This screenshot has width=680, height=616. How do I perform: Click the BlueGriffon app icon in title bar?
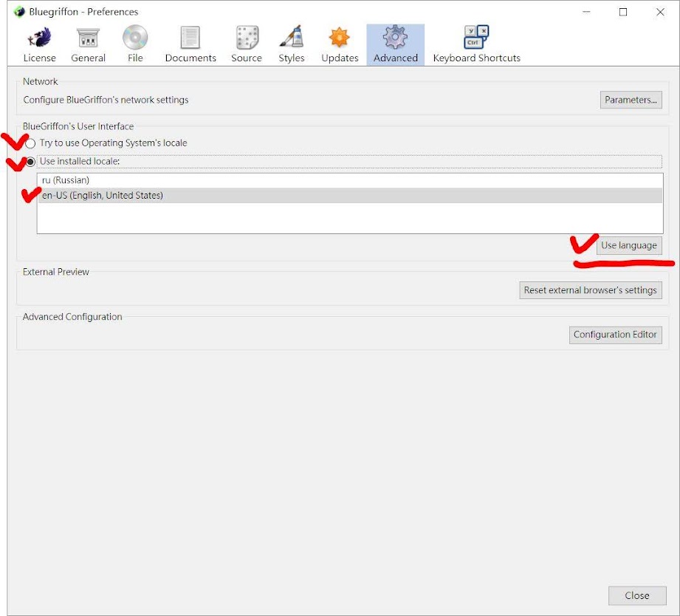pyautogui.click(x=19, y=12)
